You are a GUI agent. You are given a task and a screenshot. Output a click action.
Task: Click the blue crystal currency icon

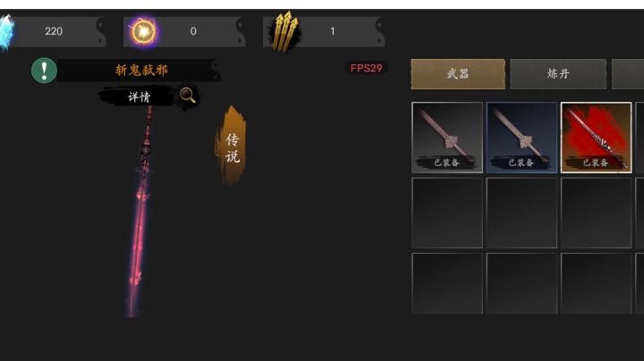(6, 32)
